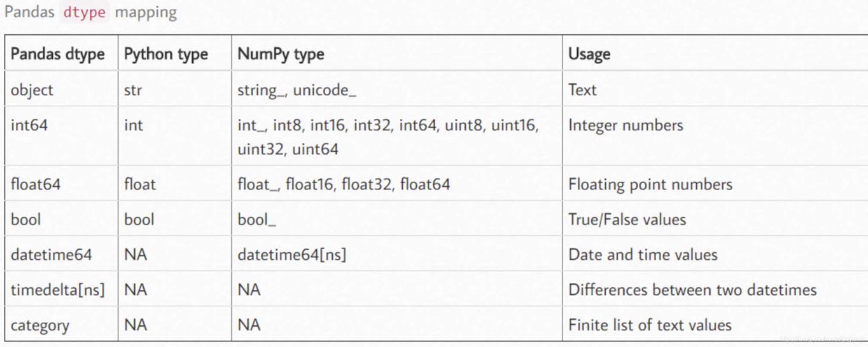This screenshot has width=868, height=347.
Task: Click the 'Python type' column header
Action: (165, 54)
